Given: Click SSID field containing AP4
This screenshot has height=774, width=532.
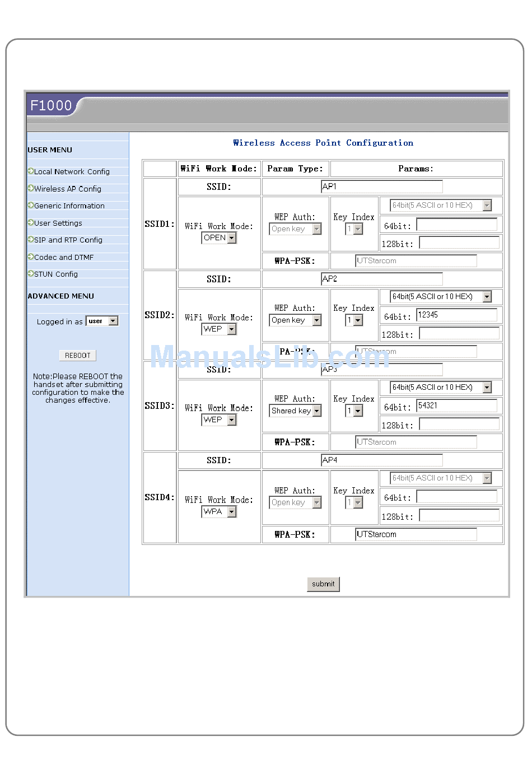Looking at the screenshot, I should [x=382, y=460].
